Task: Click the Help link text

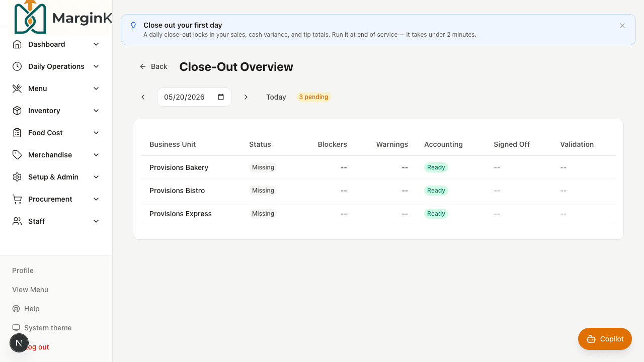Action: [32, 309]
